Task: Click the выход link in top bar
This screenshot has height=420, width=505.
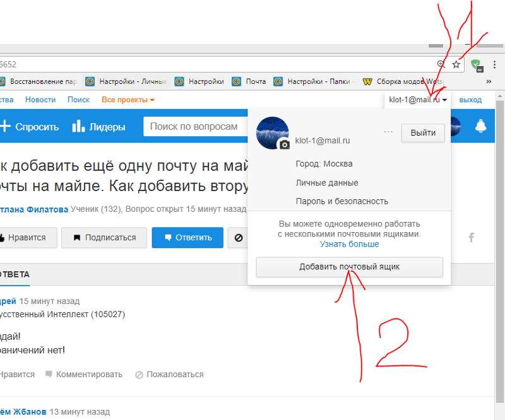Action: click(x=470, y=100)
